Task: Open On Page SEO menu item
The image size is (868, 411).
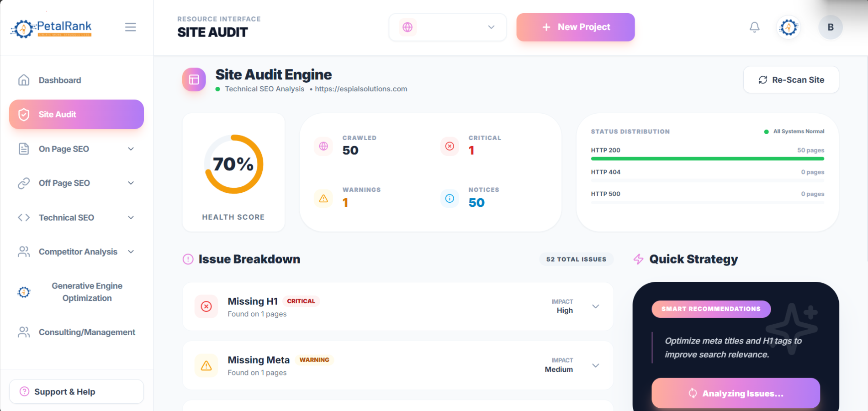Action: (x=76, y=149)
